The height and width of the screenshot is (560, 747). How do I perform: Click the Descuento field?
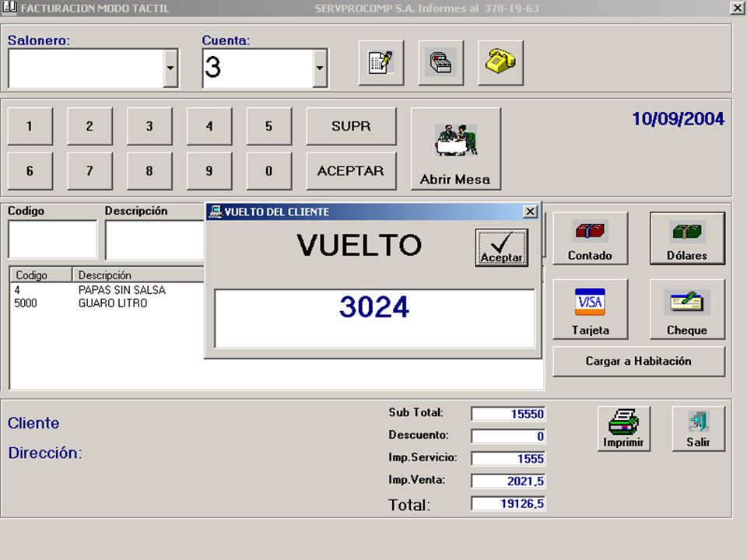click(508, 436)
